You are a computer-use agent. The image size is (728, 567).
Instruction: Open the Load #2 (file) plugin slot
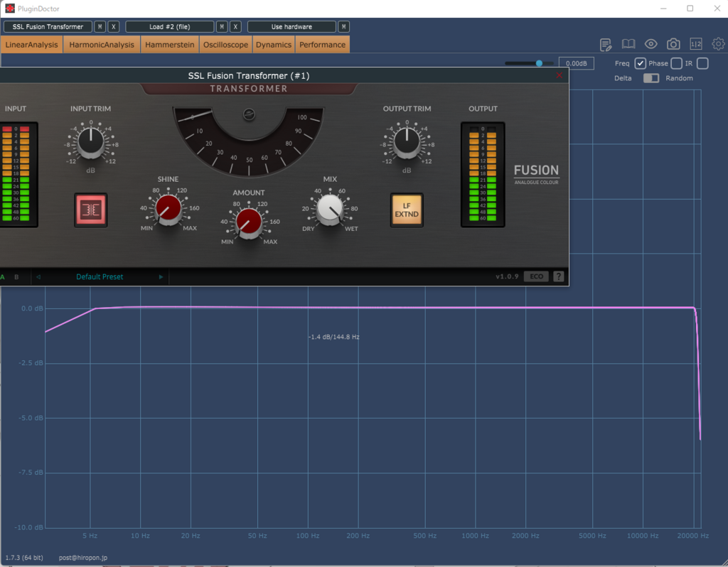169,27
